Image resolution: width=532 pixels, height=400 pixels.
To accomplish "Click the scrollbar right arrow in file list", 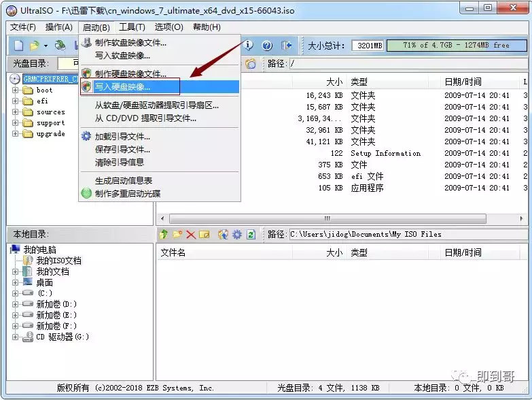I will pyautogui.click(x=522, y=218).
